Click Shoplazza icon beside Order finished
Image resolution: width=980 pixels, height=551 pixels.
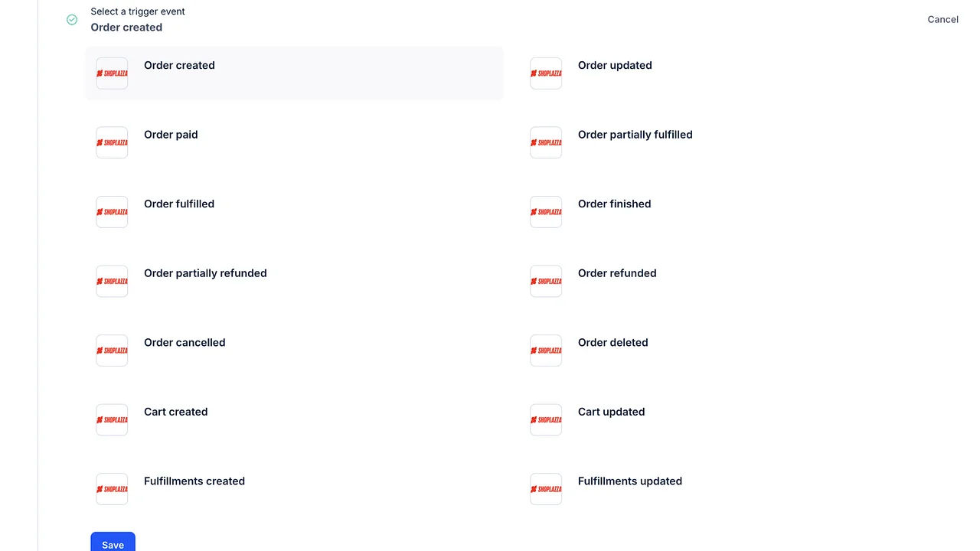[546, 212]
